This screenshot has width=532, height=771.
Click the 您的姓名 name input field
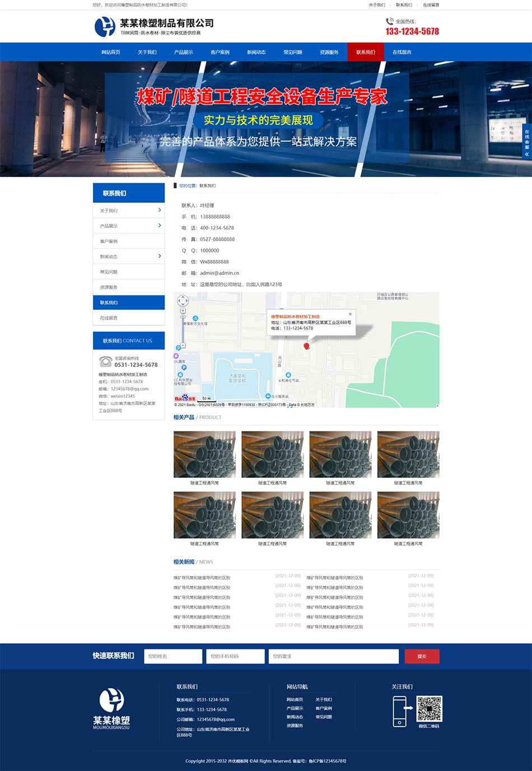coord(173,656)
